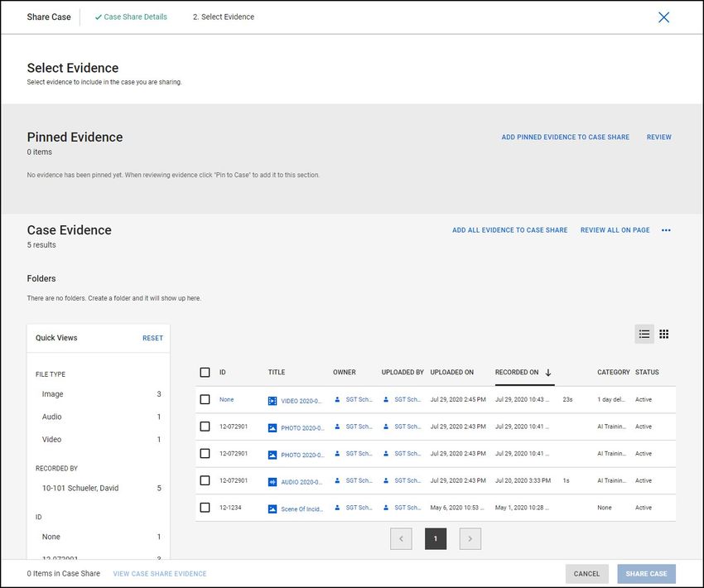The image size is (704, 588).
Task: Click the image icon beside Scene Of Incid
Action: (272, 508)
